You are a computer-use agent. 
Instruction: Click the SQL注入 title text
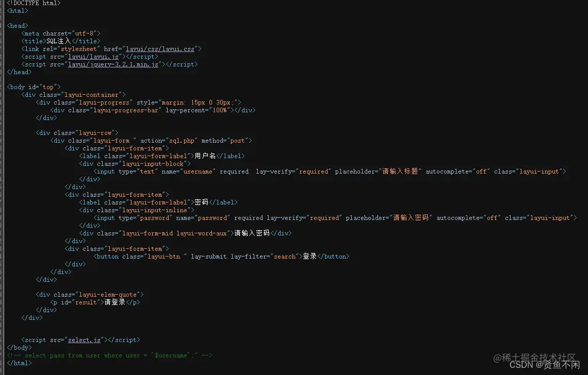(58, 41)
